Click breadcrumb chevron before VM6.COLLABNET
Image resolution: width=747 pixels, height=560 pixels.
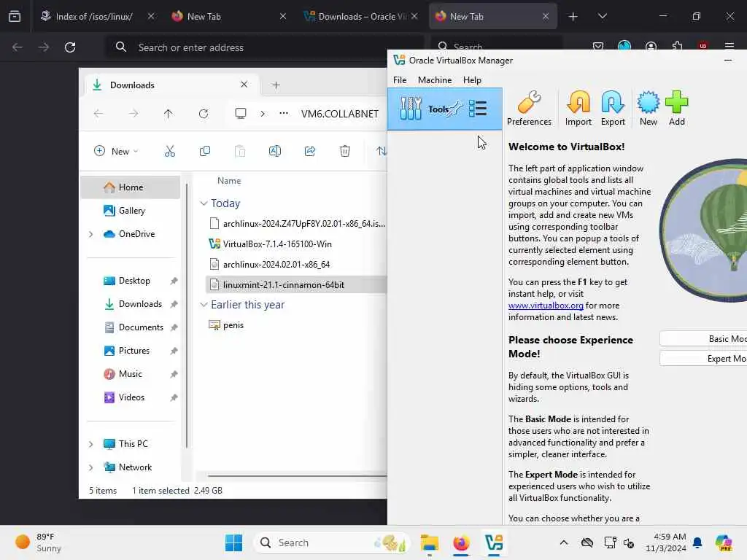click(x=263, y=113)
